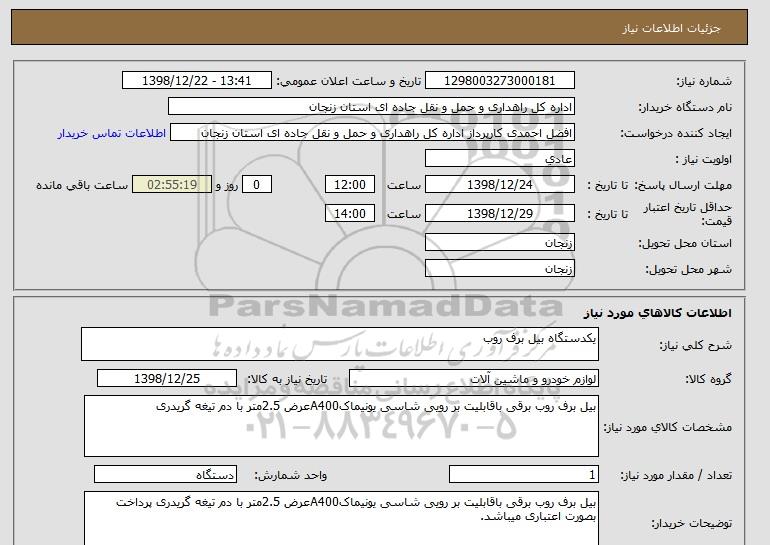Click the delivery province field

499,243
